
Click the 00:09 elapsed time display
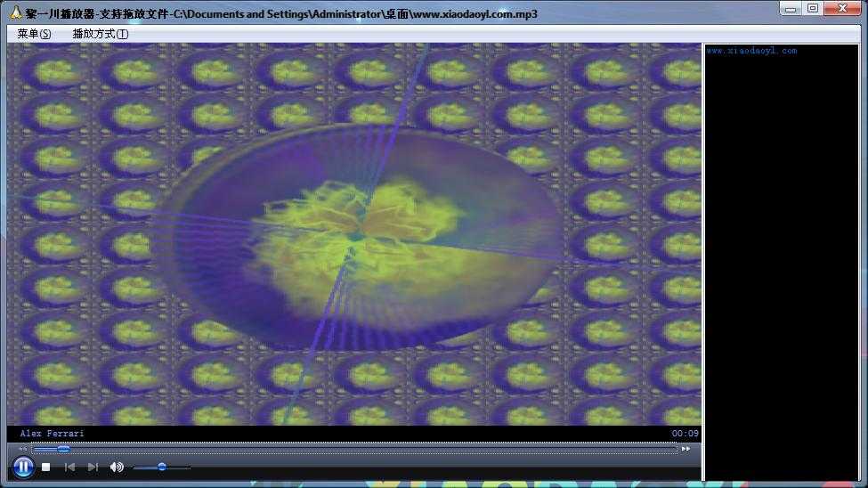(685, 433)
